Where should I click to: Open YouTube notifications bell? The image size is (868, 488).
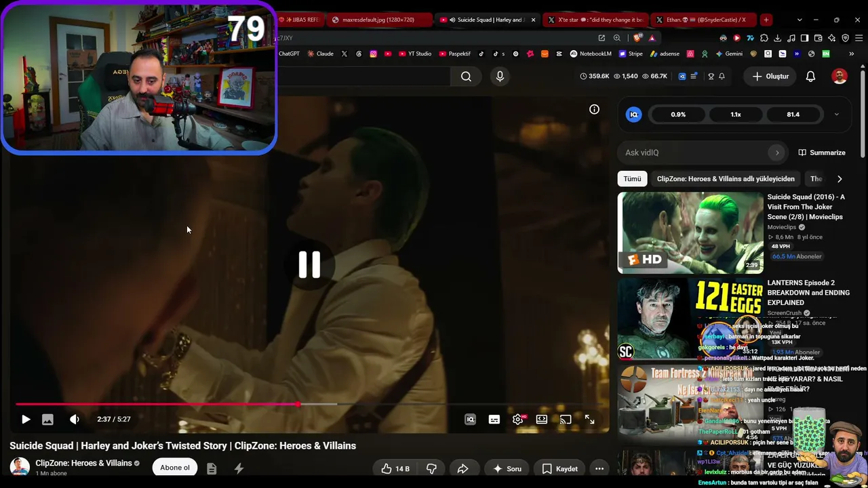810,77
